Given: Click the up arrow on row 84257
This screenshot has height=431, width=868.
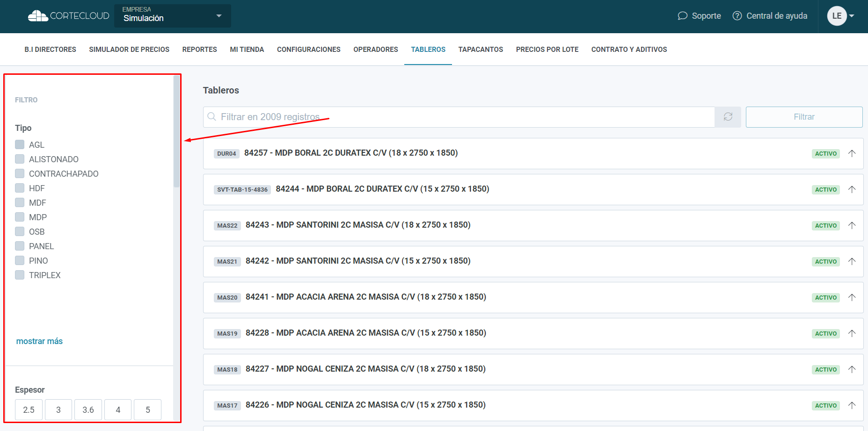Looking at the screenshot, I should tap(852, 153).
